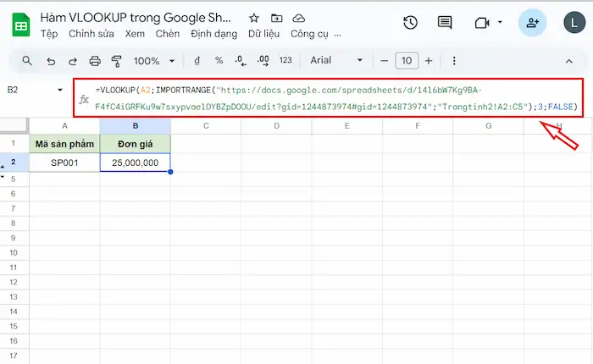Viewport: 593px width, 364px height.
Task: Click the redo arrow icon
Action: click(73, 61)
